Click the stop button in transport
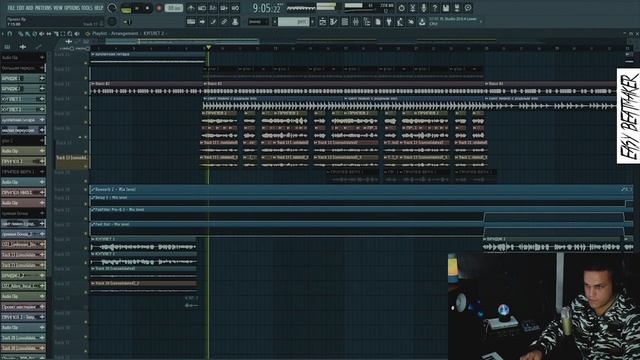Screen dimensions: 640x360 point(147,8)
